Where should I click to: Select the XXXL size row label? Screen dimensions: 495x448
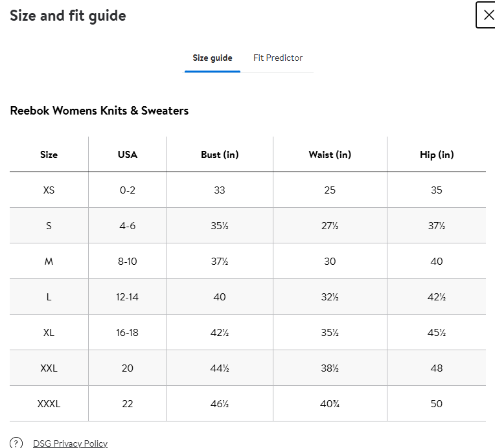point(49,404)
